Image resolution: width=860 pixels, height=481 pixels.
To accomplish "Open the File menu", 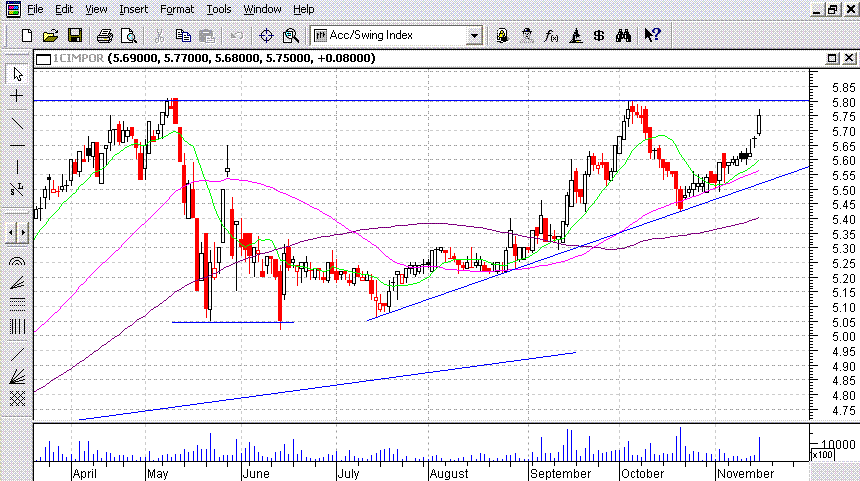I will point(35,9).
